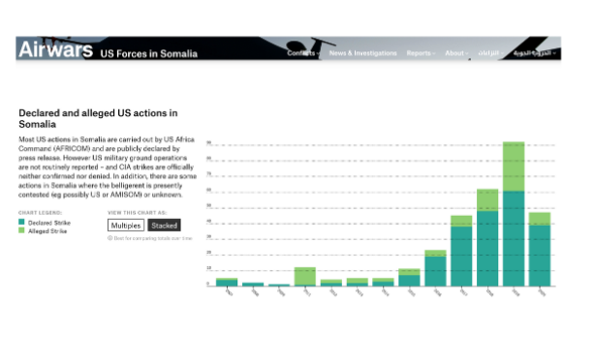Click the tallest bar's light green segment
Viewport: 595px width, 364px height.
click(x=514, y=167)
